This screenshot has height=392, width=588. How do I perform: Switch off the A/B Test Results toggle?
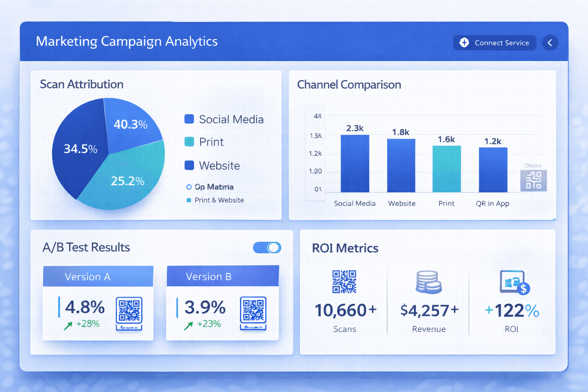(x=267, y=248)
